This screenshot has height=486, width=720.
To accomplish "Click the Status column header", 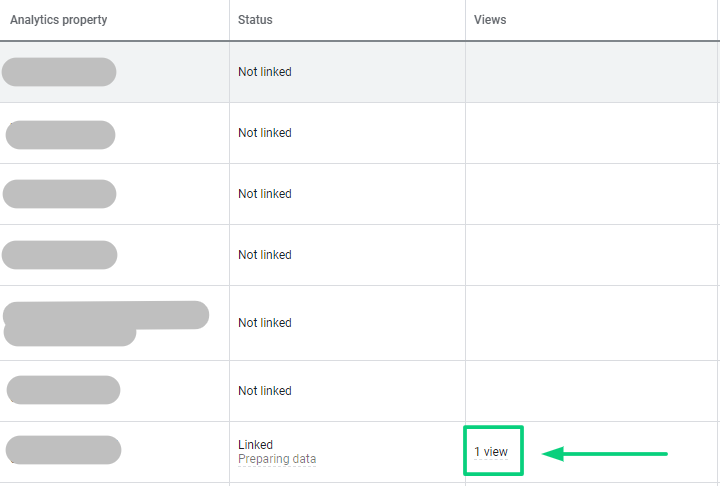I will pyautogui.click(x=255, y=20).
